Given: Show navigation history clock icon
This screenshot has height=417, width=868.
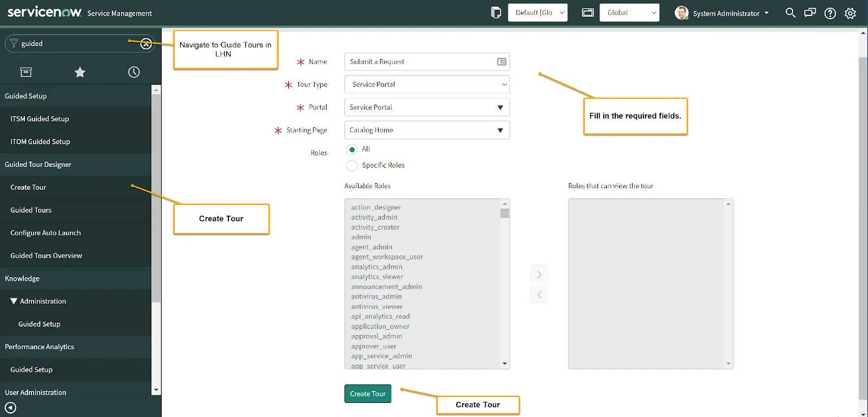Looking at the screenshot, I should pos(134,72).
